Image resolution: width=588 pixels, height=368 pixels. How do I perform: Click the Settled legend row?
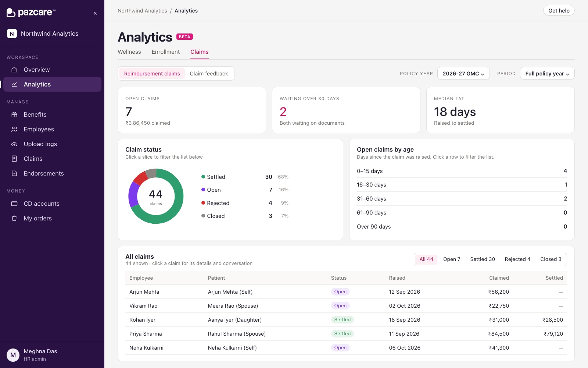point(245,177)
